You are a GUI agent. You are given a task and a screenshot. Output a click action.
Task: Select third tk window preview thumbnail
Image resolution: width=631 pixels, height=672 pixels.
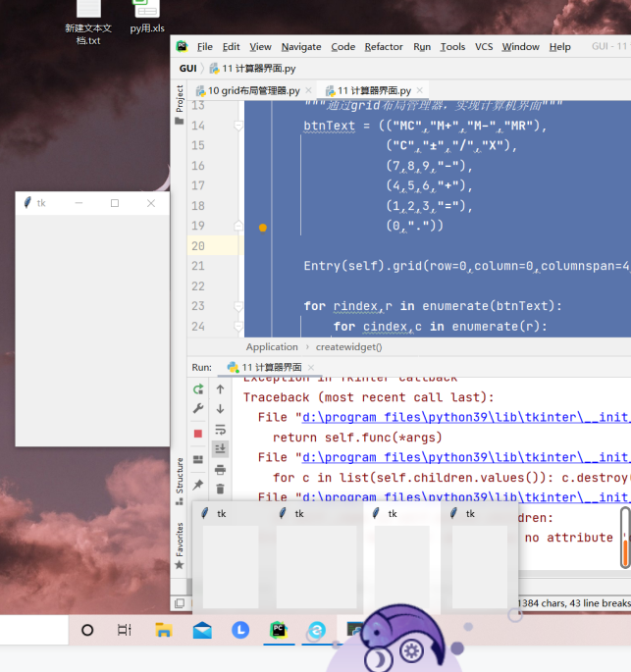click(x=402, y=556)
